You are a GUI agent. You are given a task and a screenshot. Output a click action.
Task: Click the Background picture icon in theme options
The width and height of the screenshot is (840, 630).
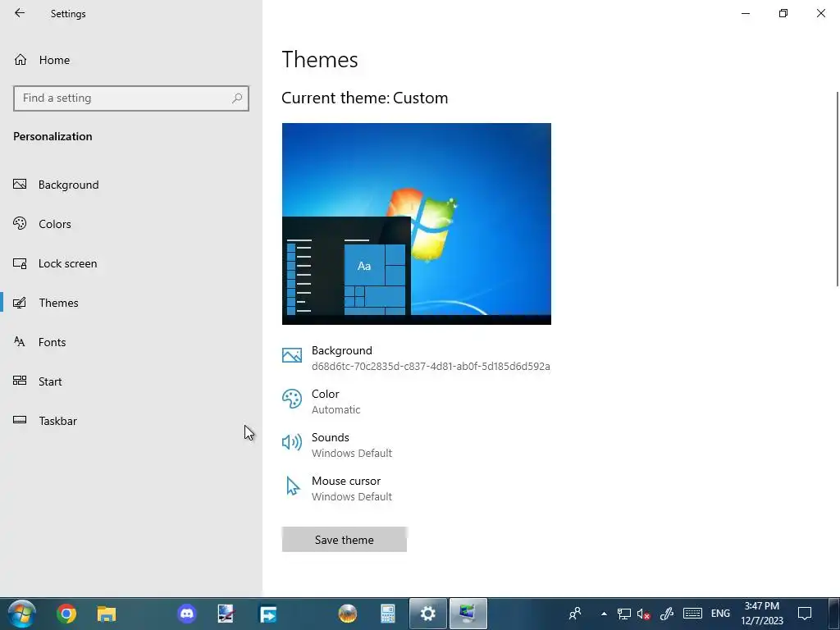coord(292,354)
